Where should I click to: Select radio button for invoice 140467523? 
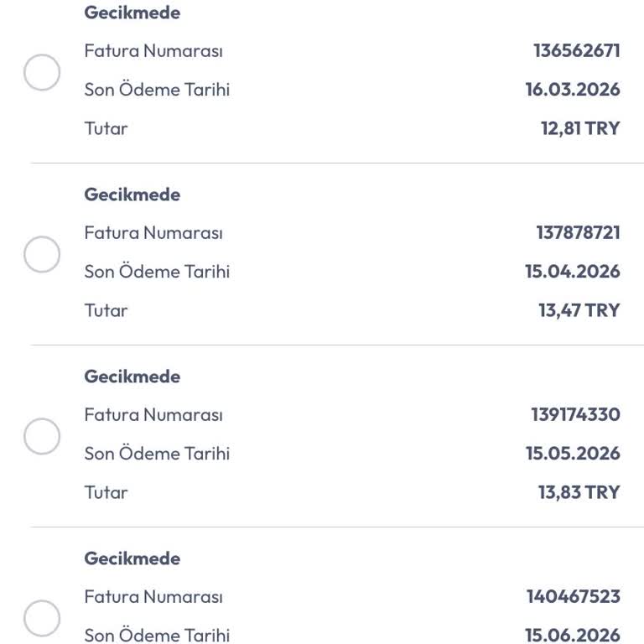[x=42, y=618]
